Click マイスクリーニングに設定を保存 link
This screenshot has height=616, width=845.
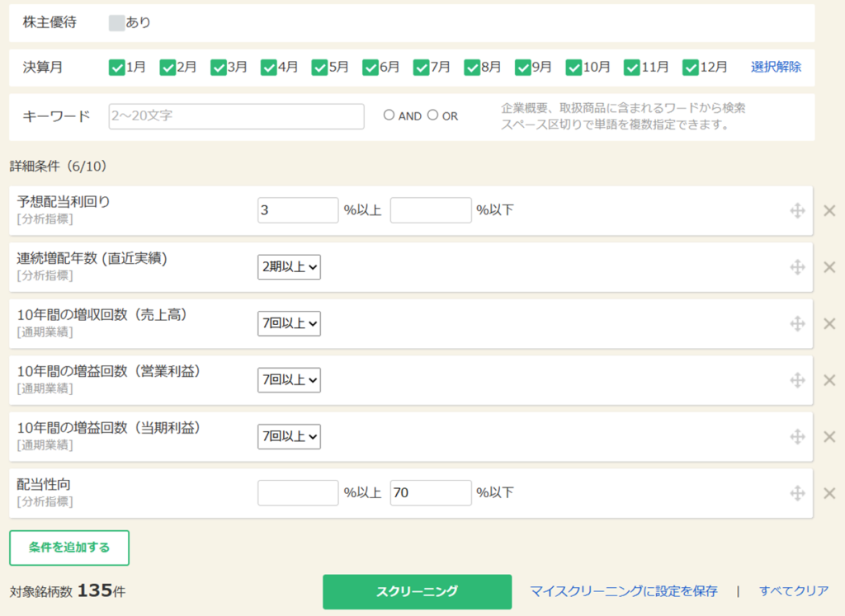click(624, 591)
